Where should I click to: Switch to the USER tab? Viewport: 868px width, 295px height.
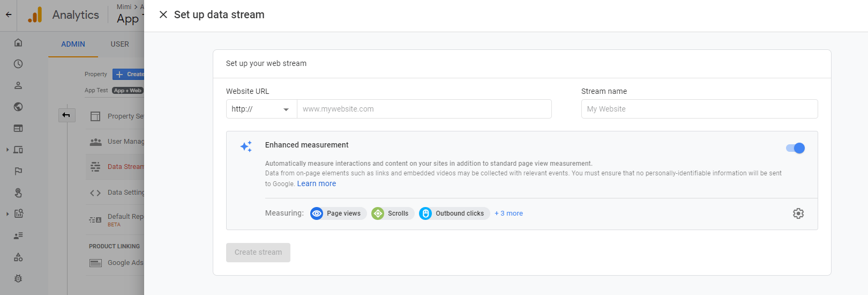point(119,44)
